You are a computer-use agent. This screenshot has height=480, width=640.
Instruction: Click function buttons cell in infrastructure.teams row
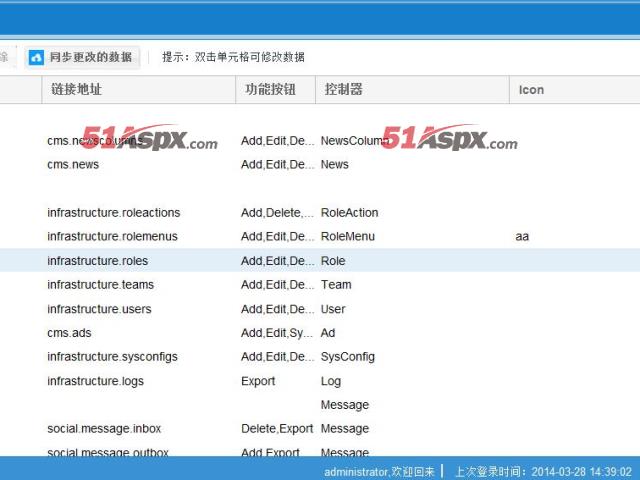tap(278, 284)
